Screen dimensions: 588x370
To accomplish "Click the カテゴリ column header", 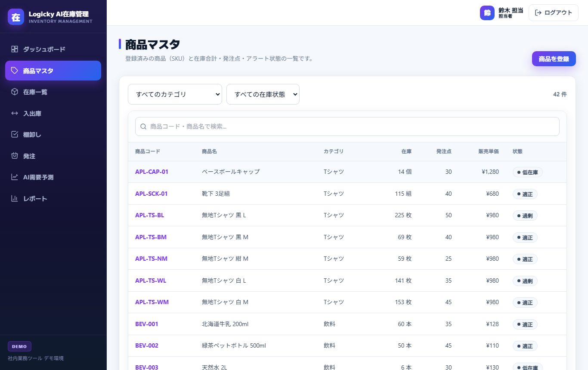I will (x=334, y=151).
